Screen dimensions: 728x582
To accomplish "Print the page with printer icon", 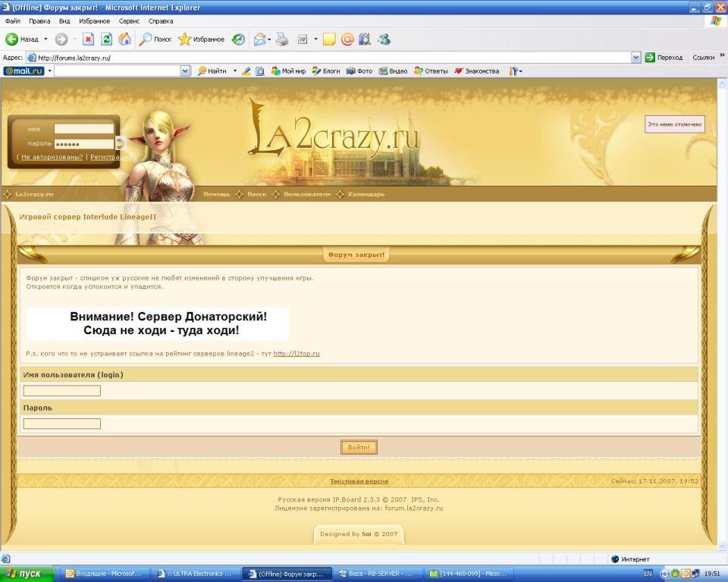I will click(282, 39).
